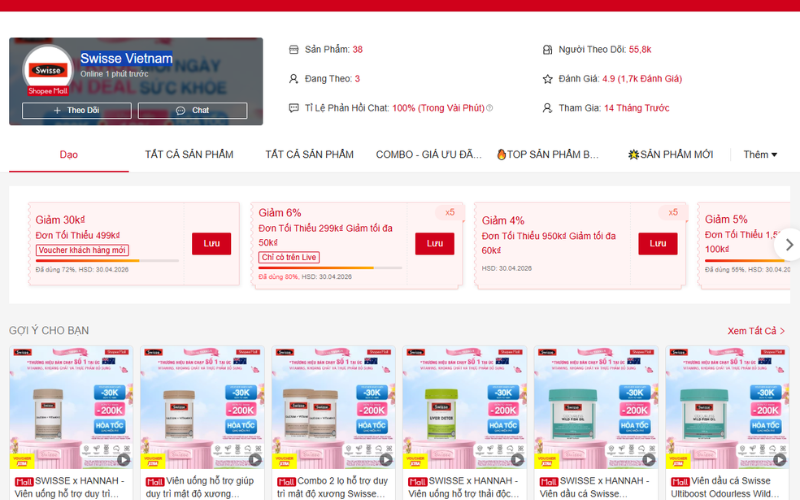Click the chat bubble icon beside Tỉ Lệ Phản Hồi Chat
This screenshot has width=800, height=500.
(293, 108)
